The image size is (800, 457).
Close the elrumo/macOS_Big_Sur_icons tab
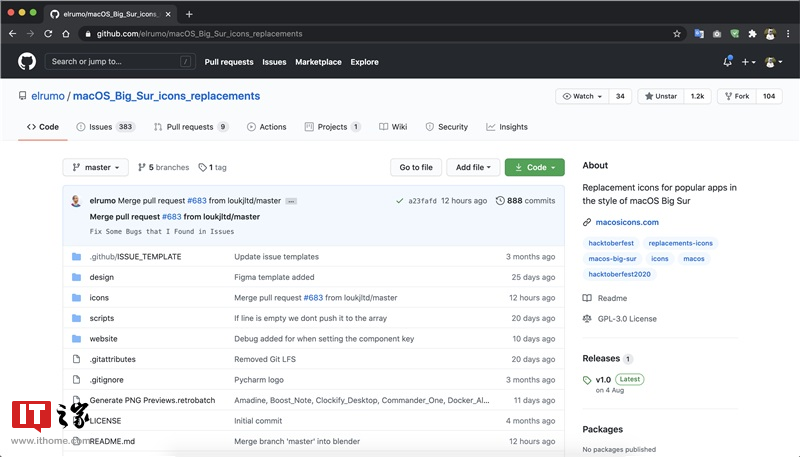168,14
